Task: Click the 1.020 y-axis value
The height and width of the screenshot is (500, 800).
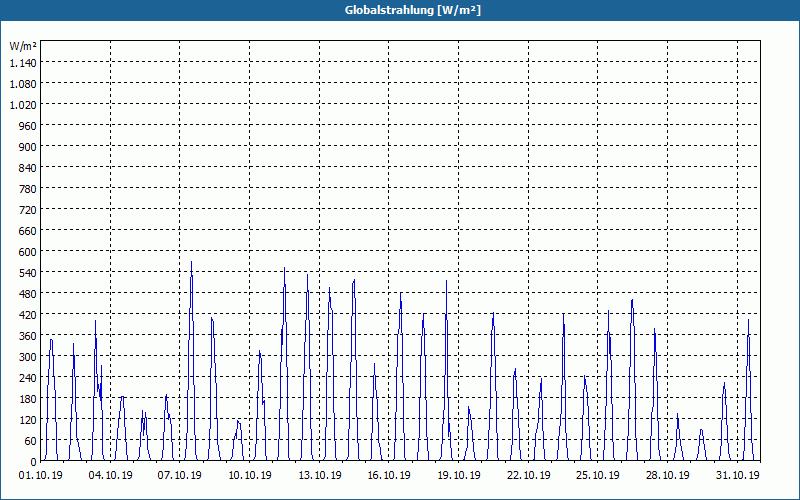Action: [x=23, y=104]
